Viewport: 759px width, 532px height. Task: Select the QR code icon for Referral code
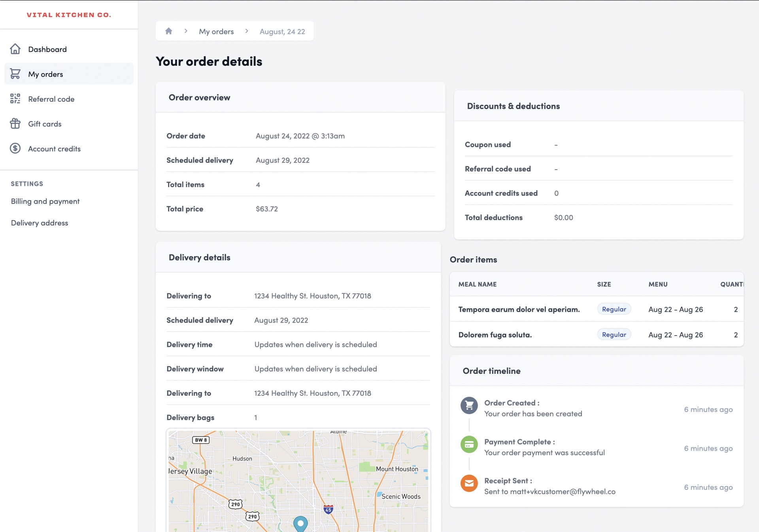tap(15, 99)
